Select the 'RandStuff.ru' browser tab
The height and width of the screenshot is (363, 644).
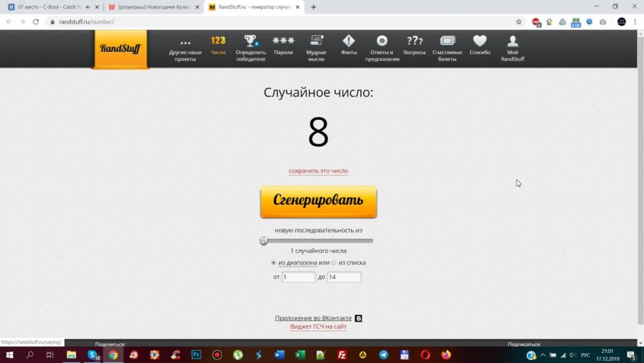[x=254, y=7]
